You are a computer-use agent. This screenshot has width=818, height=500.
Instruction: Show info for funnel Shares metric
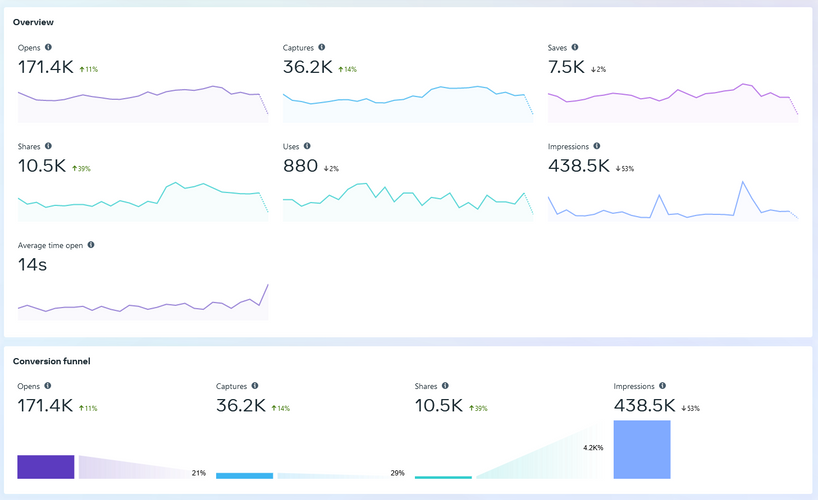445,386
